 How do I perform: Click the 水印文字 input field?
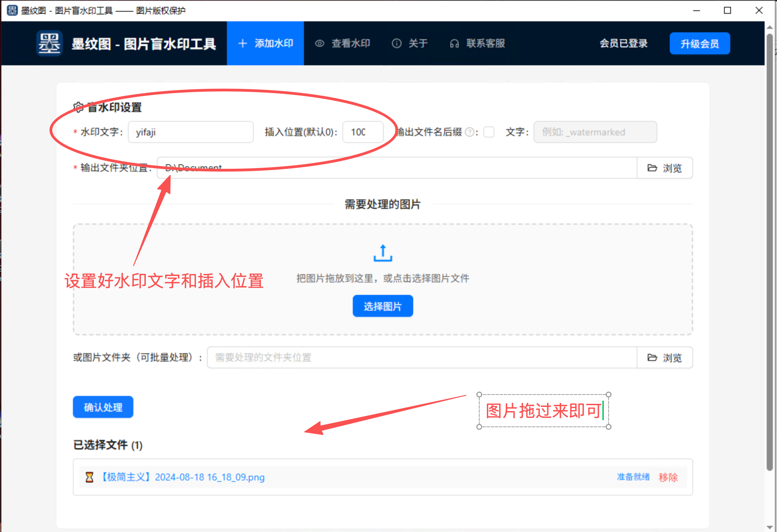tap(191, 132)
